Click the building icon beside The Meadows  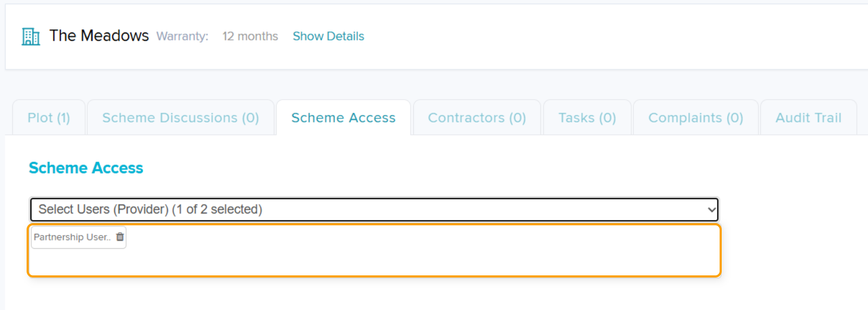tap(31, 36)
